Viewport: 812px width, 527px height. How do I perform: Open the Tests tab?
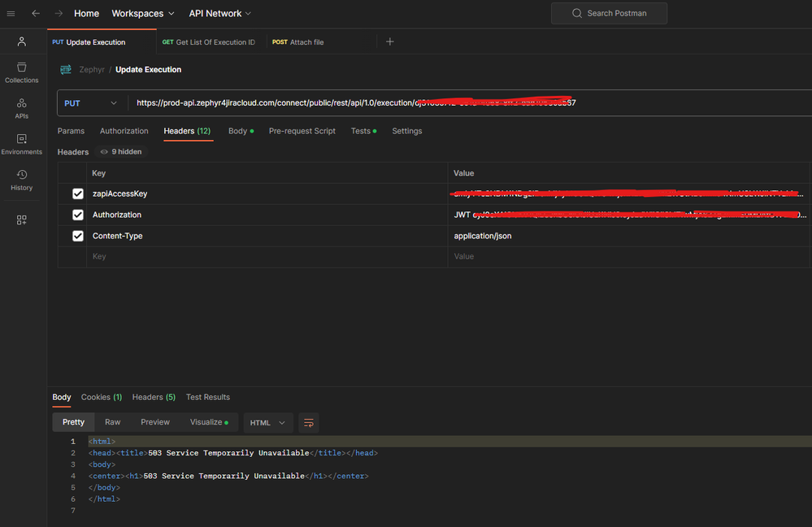(x=363, y=131)
